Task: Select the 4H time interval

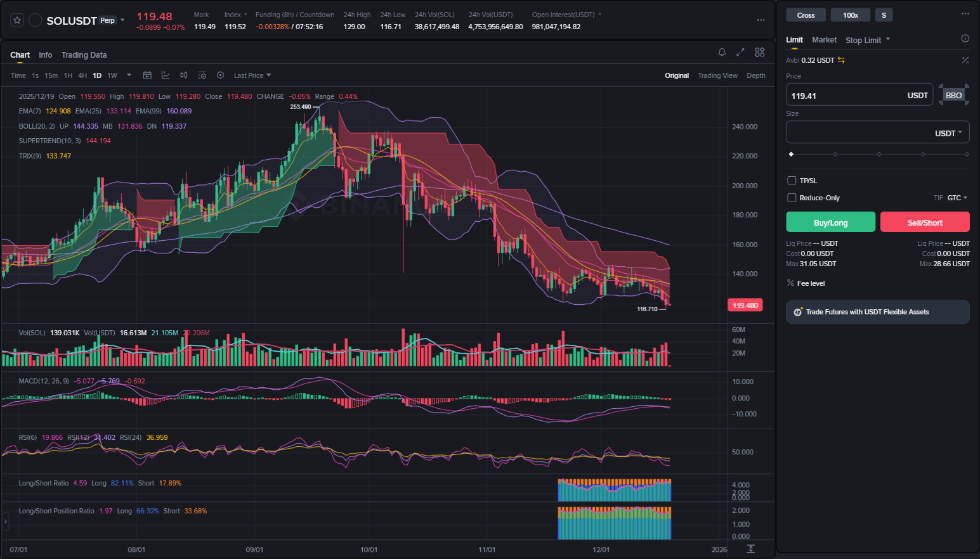Action: point(82,75)
